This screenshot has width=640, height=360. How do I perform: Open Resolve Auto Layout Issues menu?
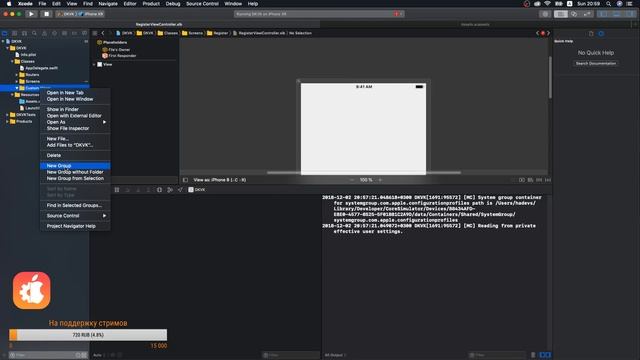548,180
